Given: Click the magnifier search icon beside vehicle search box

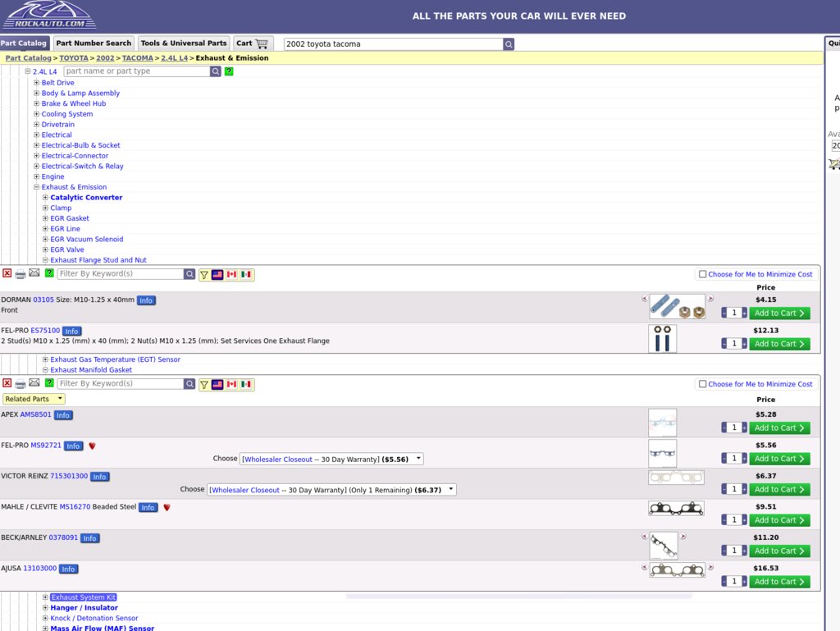Looking at the screenshot, I should 509,44.
